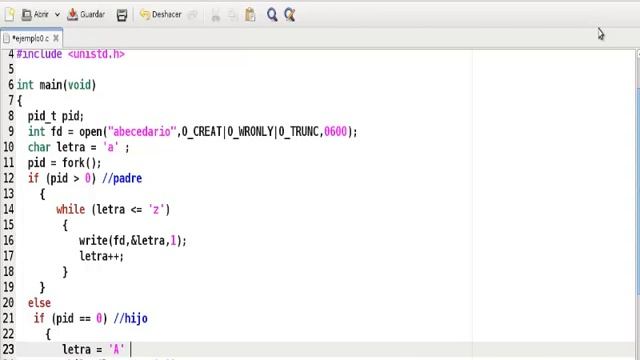Click the copy icon in toolbar
The height and width of the screenshot is (360, 640).
232,15
